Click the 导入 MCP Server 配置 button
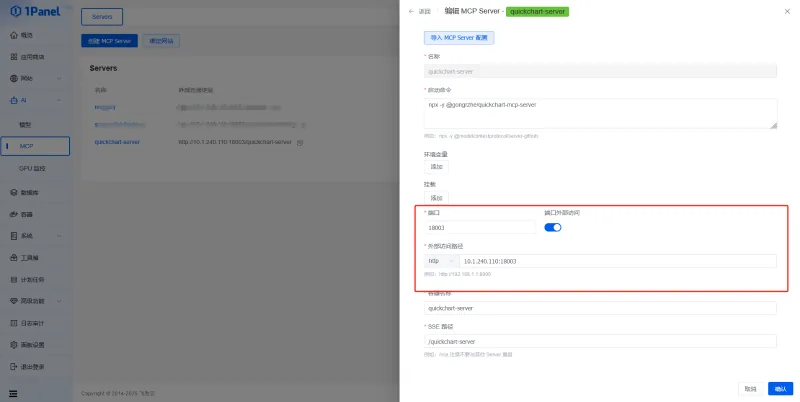Viewport: 800px width, 402px height. coord(459,38)
